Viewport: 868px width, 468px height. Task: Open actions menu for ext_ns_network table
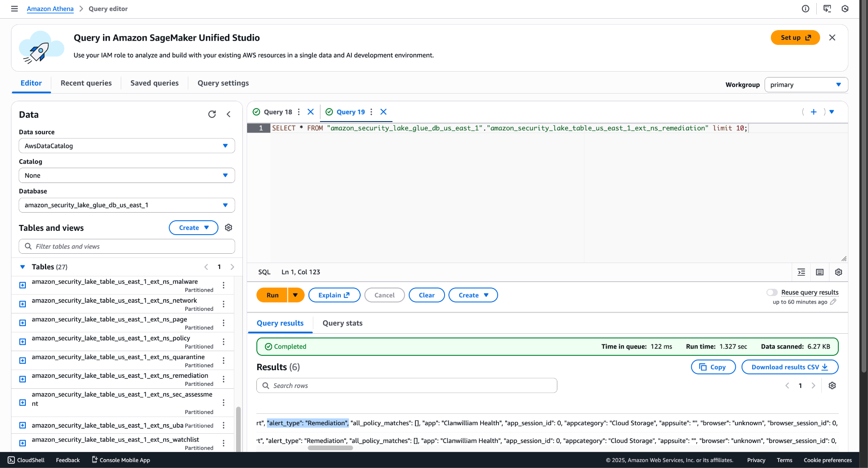pos(224,304)
